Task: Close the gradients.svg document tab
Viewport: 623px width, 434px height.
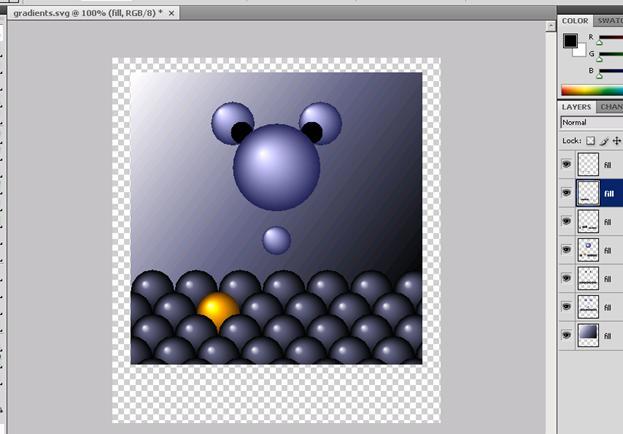Action: point(171,14)
